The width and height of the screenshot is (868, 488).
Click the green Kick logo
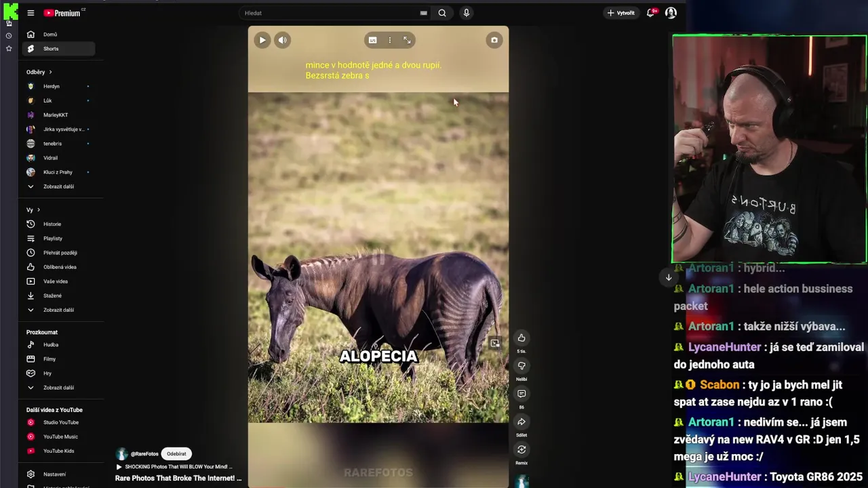pyautogui.click(x=10, y=11)
